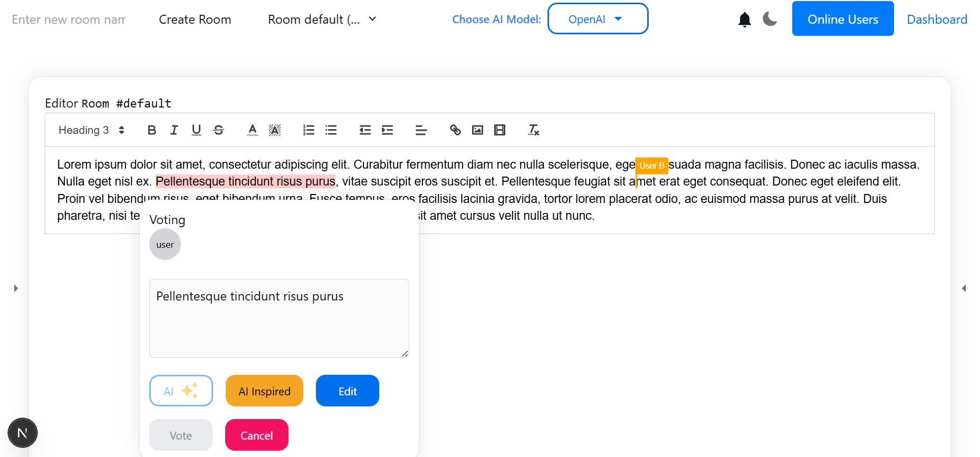Go to the Dashboard
The height and width of the screenshot is (457, 980).
click(937, 20)
